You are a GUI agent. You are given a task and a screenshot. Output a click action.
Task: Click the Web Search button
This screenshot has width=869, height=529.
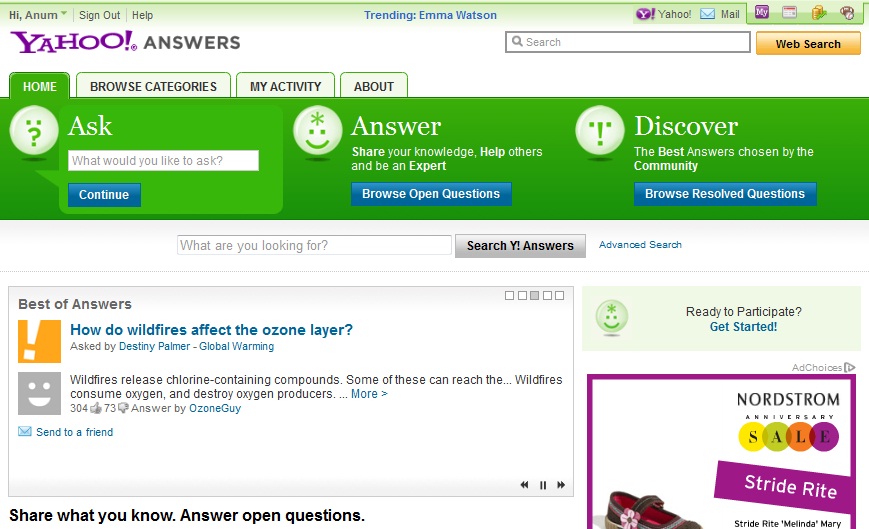808,44
